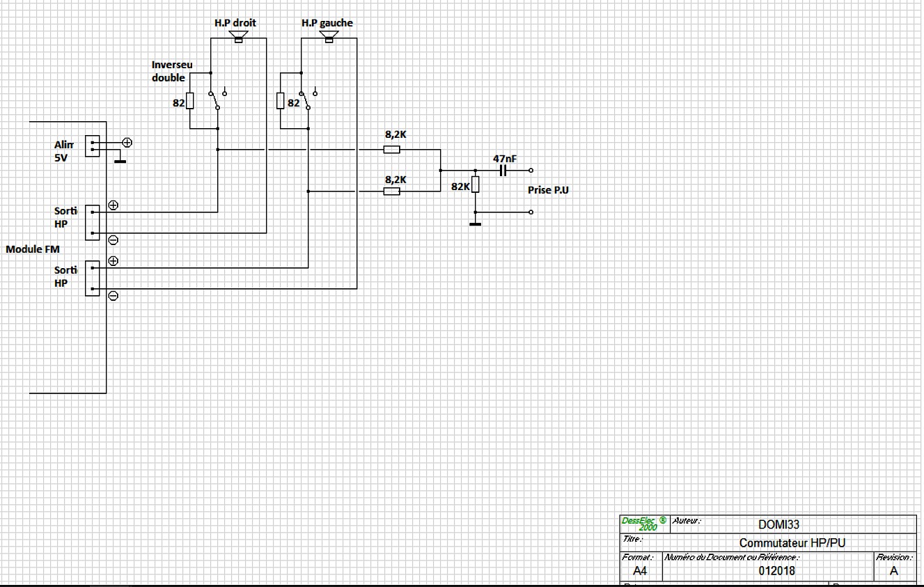Select the 82 resistor under H.P gauche

point(281,101)
